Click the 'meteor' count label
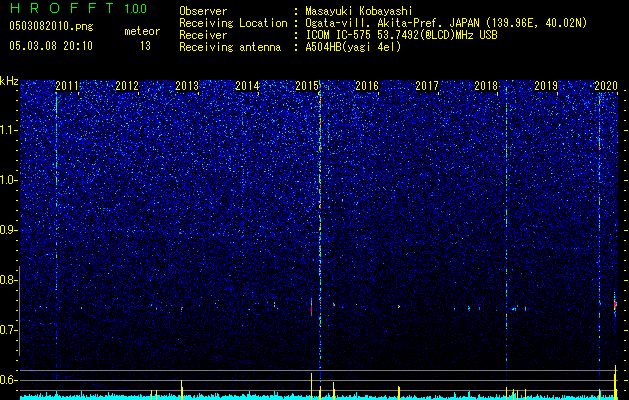629x400 pixels. [x=142, y=31]
